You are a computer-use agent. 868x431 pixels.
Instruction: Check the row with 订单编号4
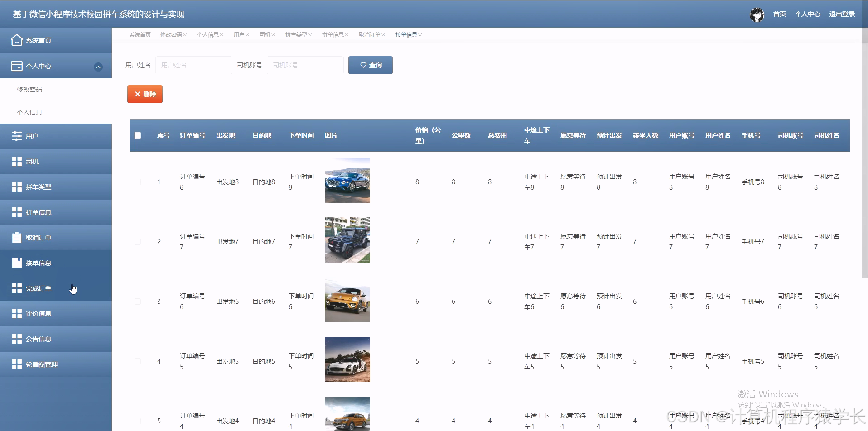138,421
